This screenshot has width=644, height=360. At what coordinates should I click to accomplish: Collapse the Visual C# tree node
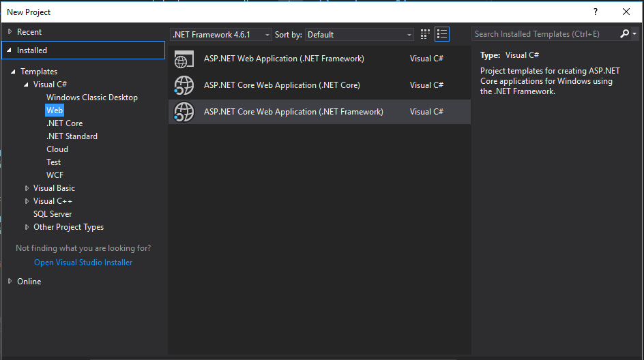(27, 85)
